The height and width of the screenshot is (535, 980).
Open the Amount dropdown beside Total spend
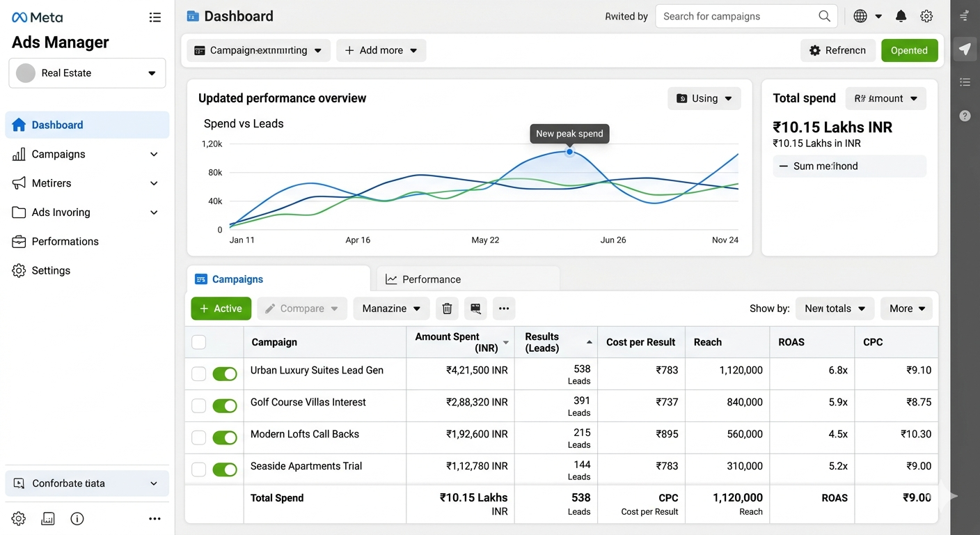[886, 98]
